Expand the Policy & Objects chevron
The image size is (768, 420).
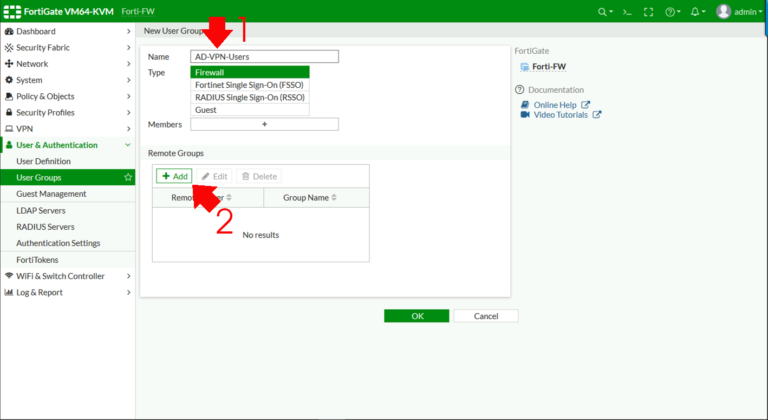128,96
